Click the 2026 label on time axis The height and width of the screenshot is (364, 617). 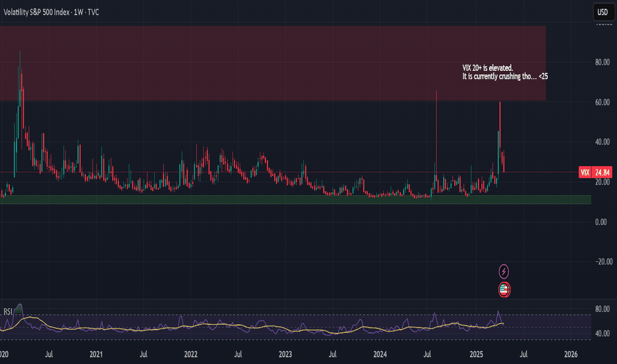[x=571, y=354]
